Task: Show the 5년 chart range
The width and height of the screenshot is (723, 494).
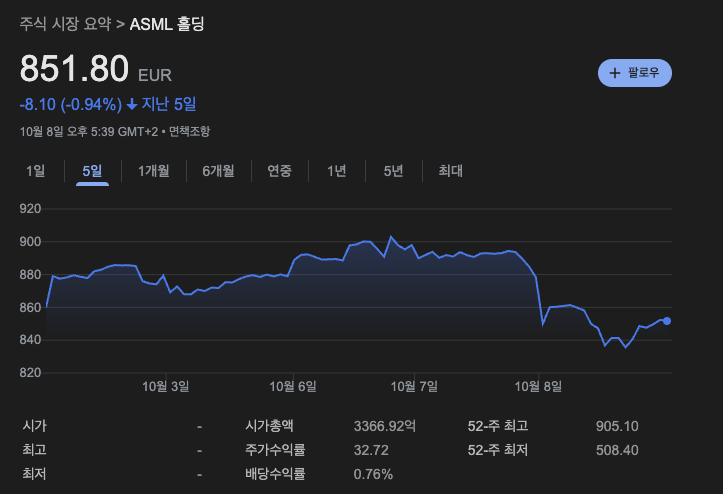Action: click(x=393, y=171)
